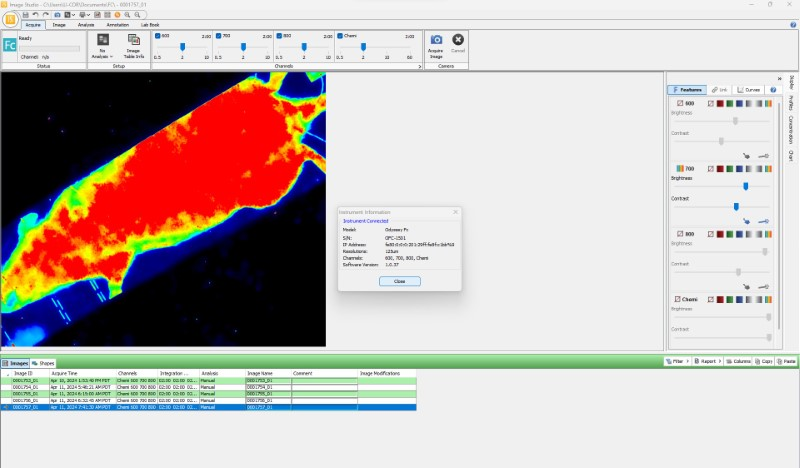Expand the Channels group arrow
Screen dimensions: 800x468
420,66
